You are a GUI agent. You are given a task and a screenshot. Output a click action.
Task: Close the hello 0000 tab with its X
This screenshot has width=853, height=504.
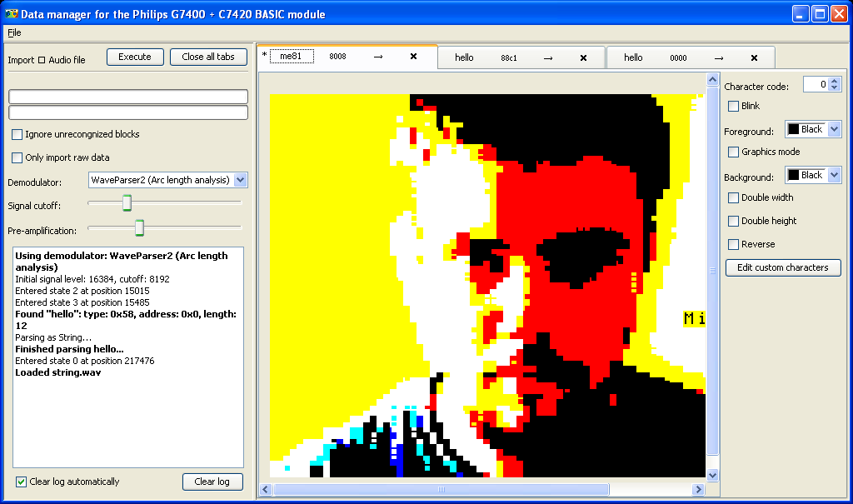(x=754, y=57)
